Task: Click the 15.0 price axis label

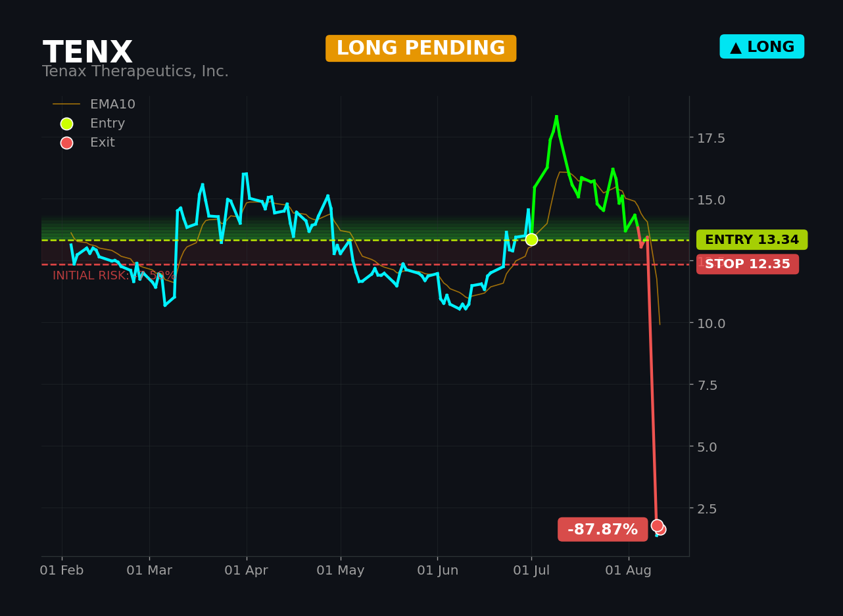Action: point(711,200)
